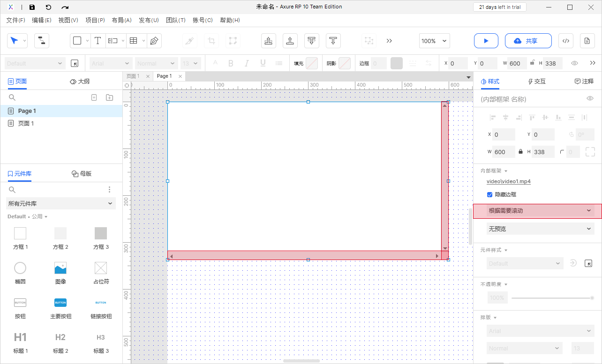Open the page tabs list dropdown arrow
The width and height of the screenshot is (602, 364).
468,77
